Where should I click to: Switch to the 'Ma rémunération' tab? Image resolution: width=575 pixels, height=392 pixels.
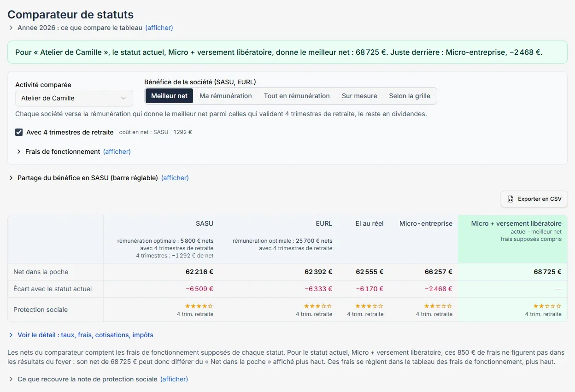tap(226, 96)
